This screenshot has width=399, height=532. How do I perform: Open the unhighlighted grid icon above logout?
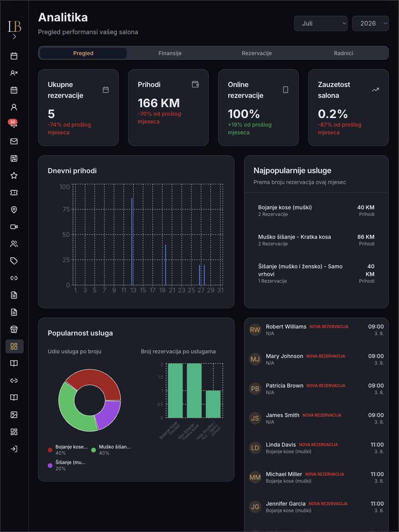pyautogui.click(x=14, y=432)
